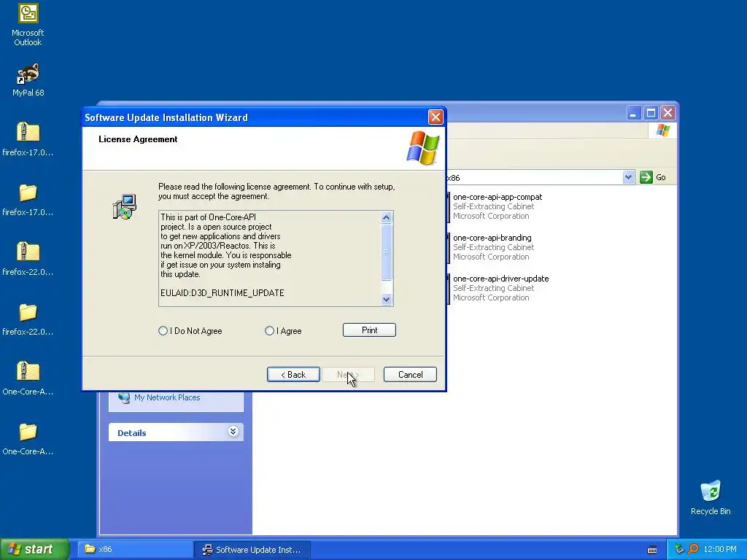747x560 pixels.
Task: Click the EULAID:D3D_RUNTIME_UPDATE license line
Action: tap(222, 293)
